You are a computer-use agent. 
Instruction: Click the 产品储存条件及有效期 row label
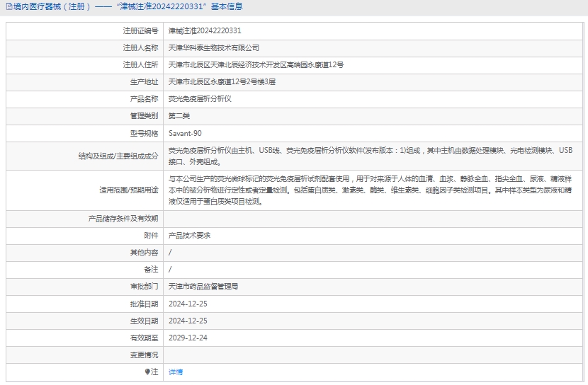pos(123,219)
